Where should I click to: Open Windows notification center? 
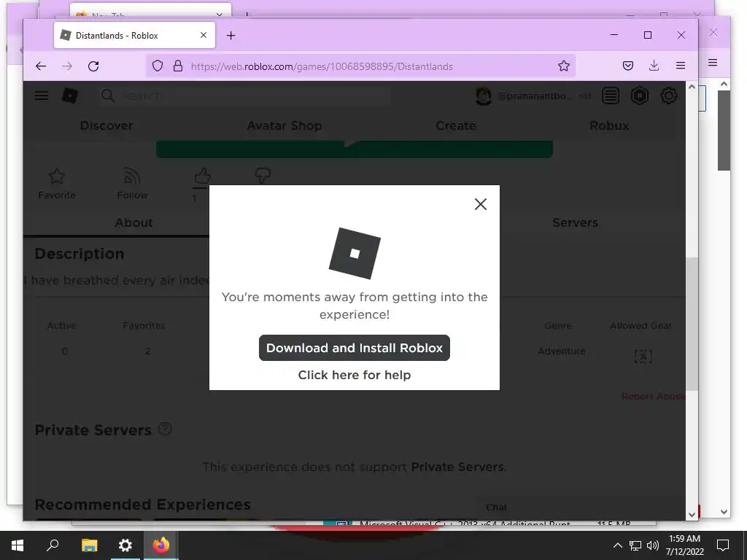tap(723, 545)
